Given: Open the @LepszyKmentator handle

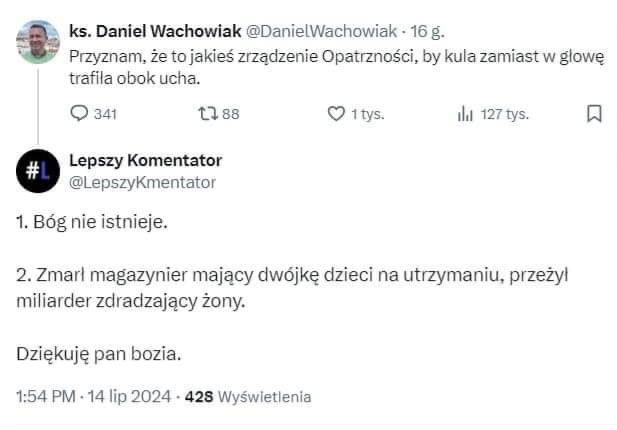Looking at the screenshot, I should click(142, 182).
